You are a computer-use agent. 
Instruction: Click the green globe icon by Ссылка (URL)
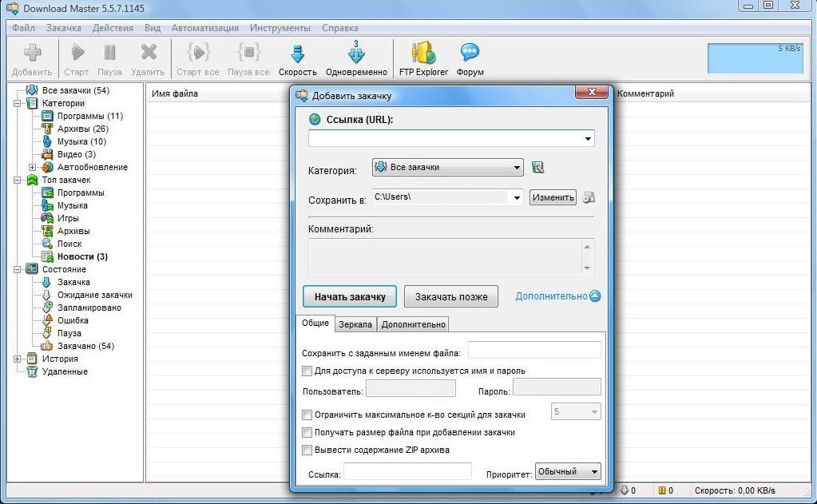point(315,119)
